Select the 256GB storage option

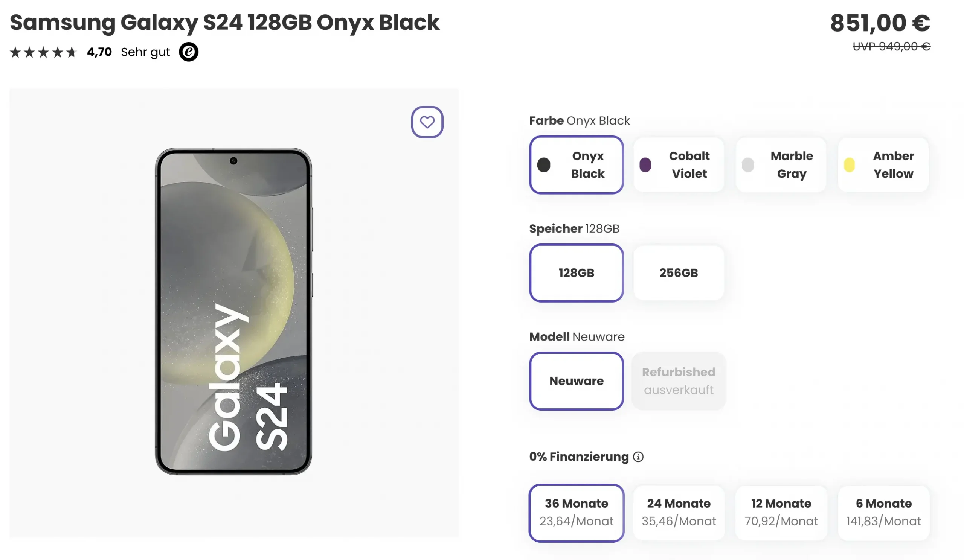678,273
